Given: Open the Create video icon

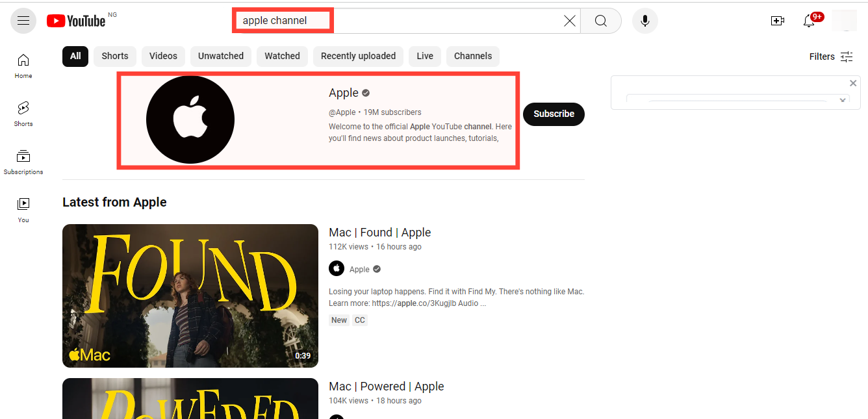Looking at the screenshot, I should click(777, 21).
